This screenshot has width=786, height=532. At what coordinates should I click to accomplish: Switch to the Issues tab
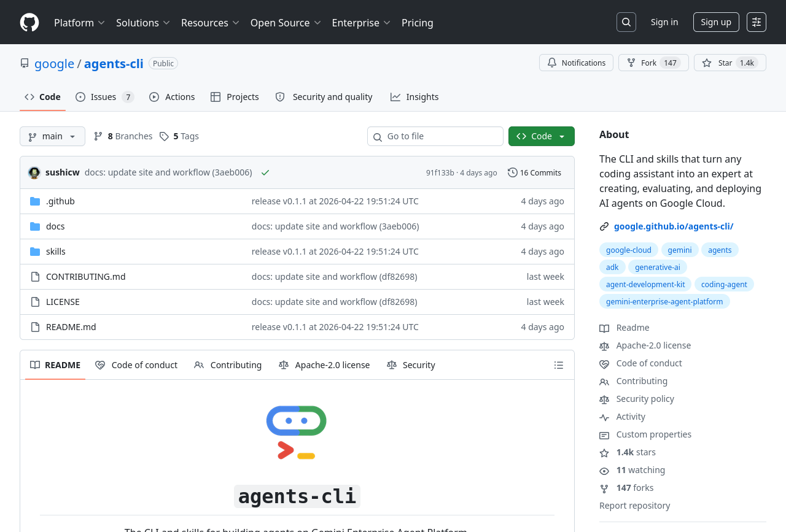(x=104, y=97)
